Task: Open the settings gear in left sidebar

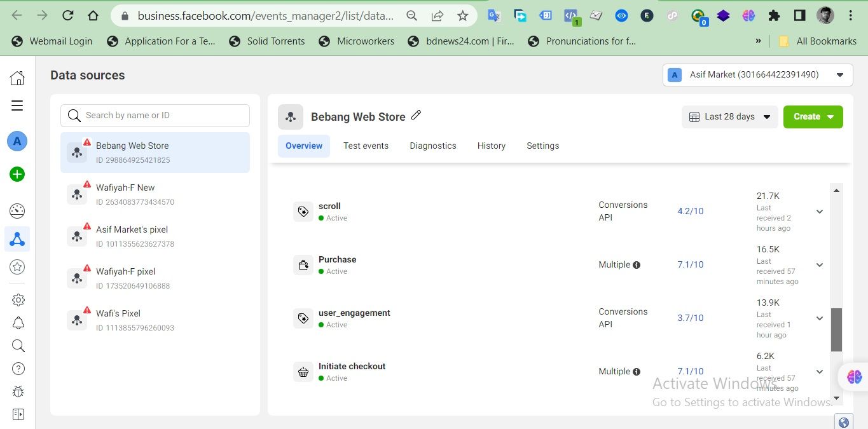Action: pyautogui.click(x=18, y=299)
